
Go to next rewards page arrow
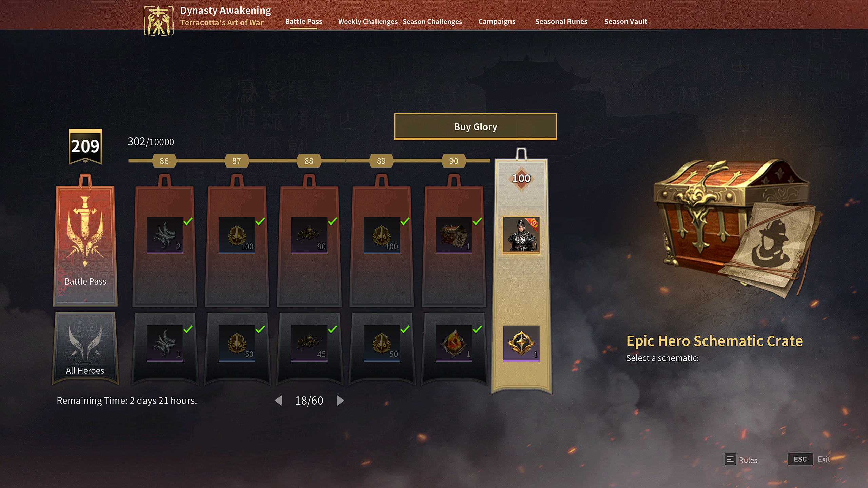340,401
